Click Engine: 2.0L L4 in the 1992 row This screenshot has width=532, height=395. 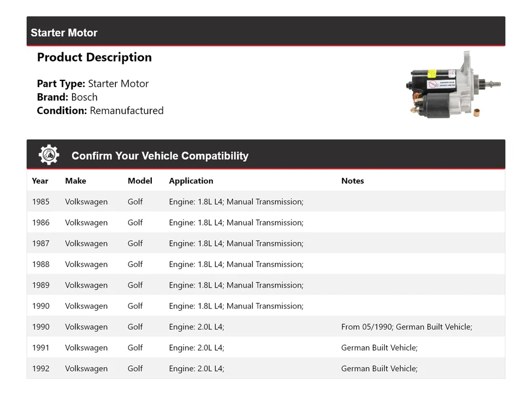pos(196,369)
